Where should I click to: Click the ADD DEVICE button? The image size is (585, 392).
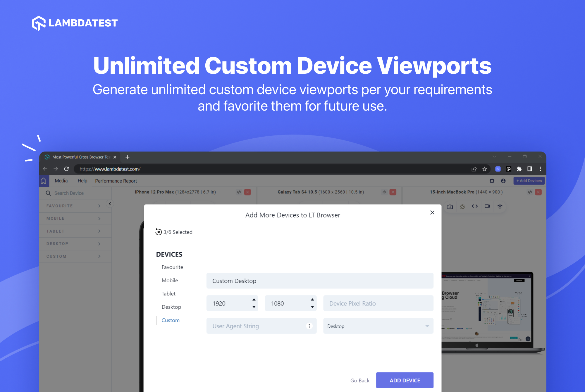405,380
